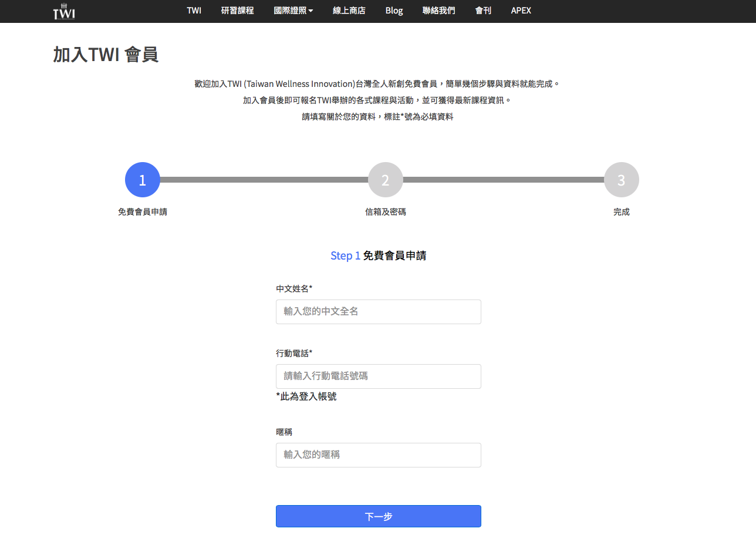Focus the 暱稱 input field
The image size is (756, 535).
[379, 455]
